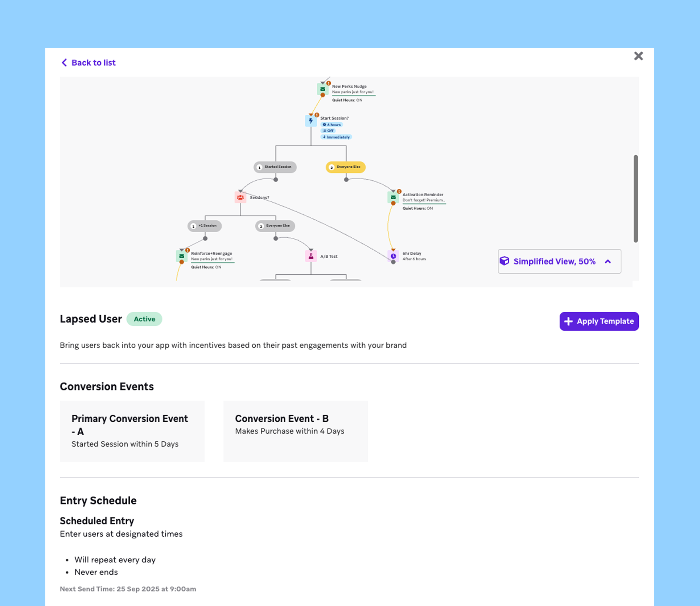
Task: Select the Activation Reminder email icon
Action: click(x=393, y=197)
